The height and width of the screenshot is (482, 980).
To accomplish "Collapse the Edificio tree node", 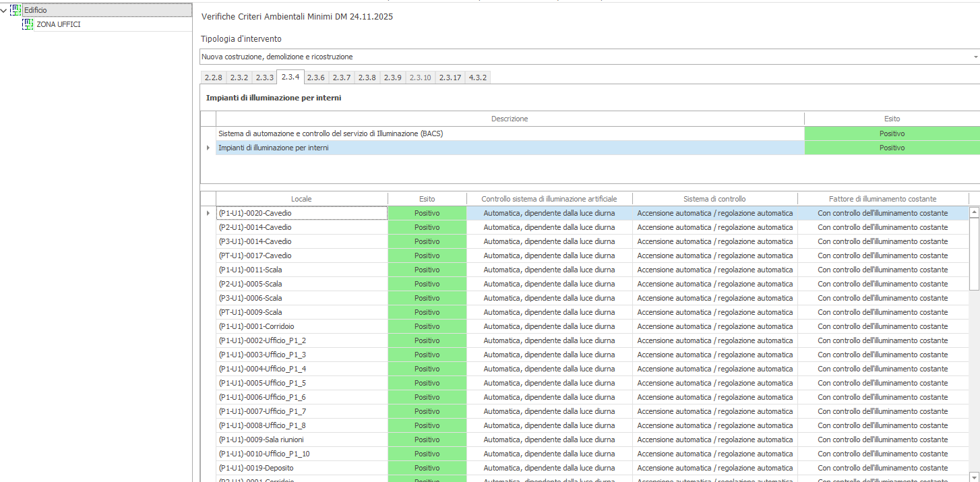I will [x=5, y=10].
